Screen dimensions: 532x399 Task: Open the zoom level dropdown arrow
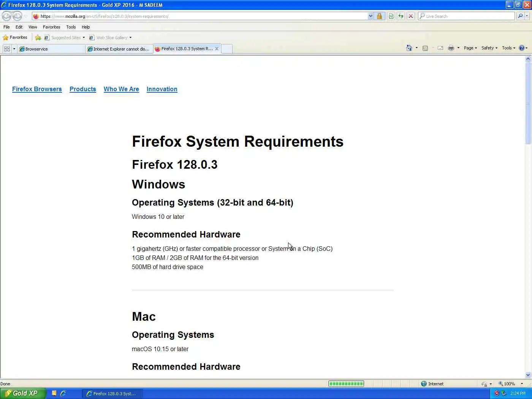click(x=522, y=384)
